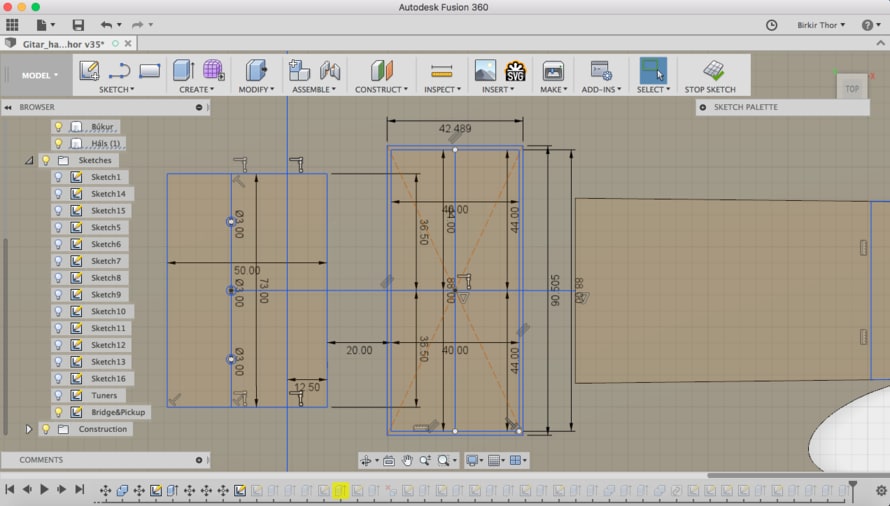Screen dimensions: 890x506
Task: Collapse the Sketches folder
Action: [x=29, y=160]
